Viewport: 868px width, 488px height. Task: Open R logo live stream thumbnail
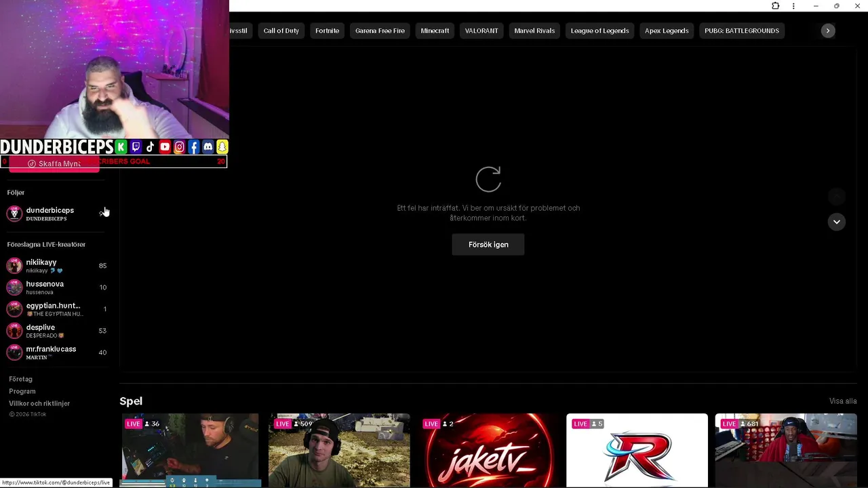(637, 450)
